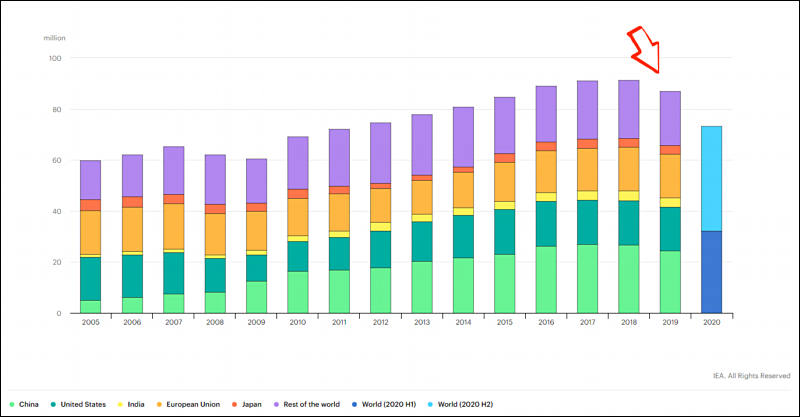Click the purple segment of the 2017 bar
The width and height of the screenshot is (800, 417).
coord(587,110)
